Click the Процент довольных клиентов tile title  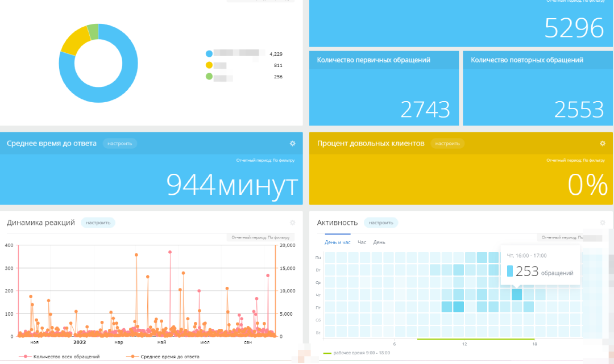click(371, 144)
